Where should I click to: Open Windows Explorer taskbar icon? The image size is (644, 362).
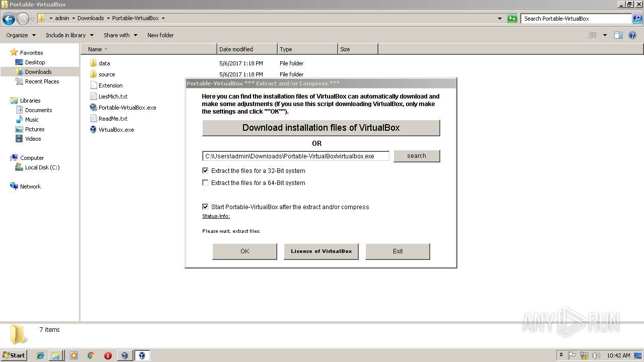[56, 355]
